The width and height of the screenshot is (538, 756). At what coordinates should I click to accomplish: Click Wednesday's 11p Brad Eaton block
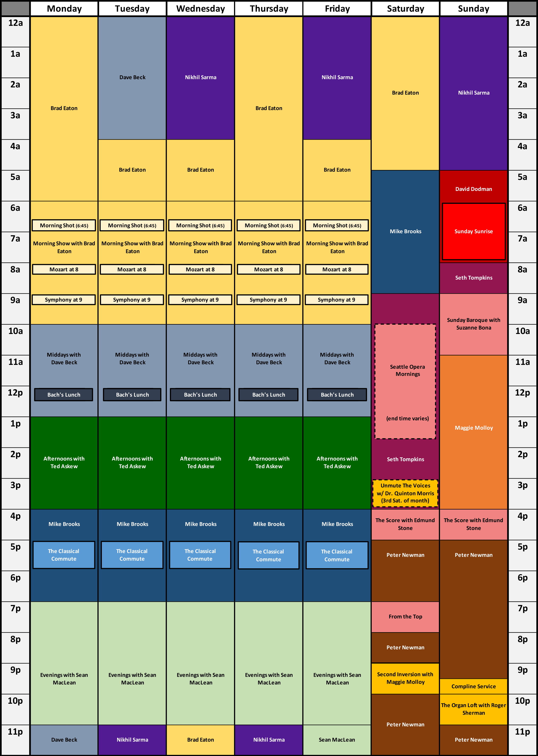200,740
